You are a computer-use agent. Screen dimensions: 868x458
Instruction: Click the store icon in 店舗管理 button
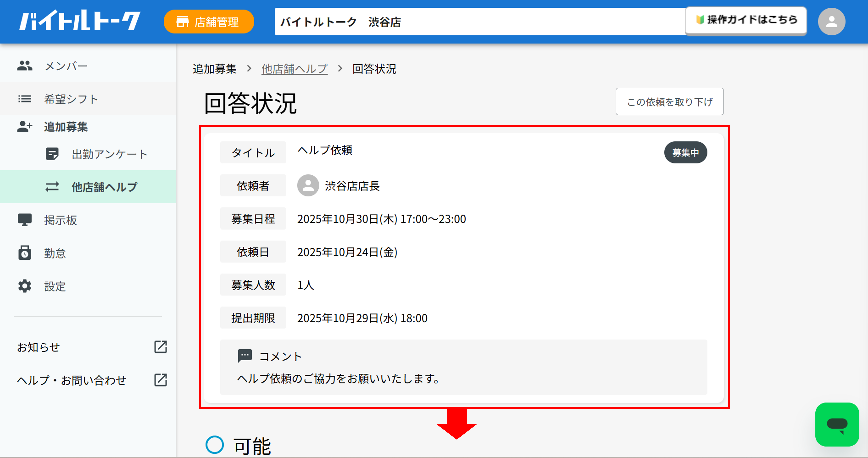[182, 22]
